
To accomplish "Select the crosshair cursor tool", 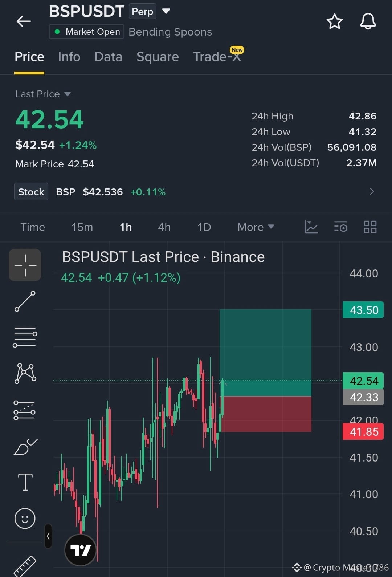I will (25, 265).
